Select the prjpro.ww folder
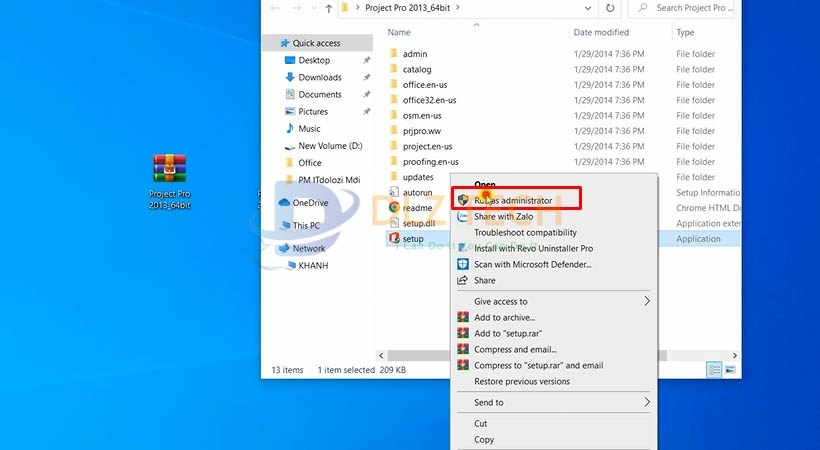Image resolution: width=820 pixels, height=450 pixels. 422,131
